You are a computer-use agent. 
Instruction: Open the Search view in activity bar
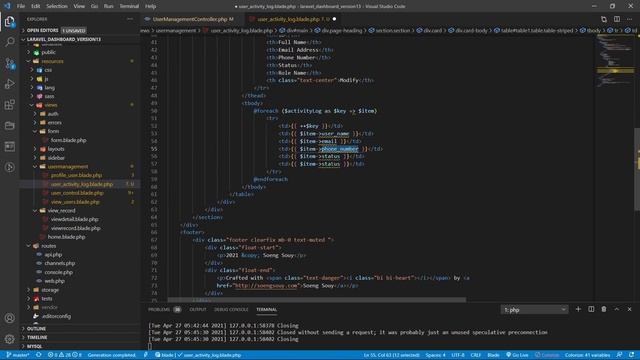point(9,42)
